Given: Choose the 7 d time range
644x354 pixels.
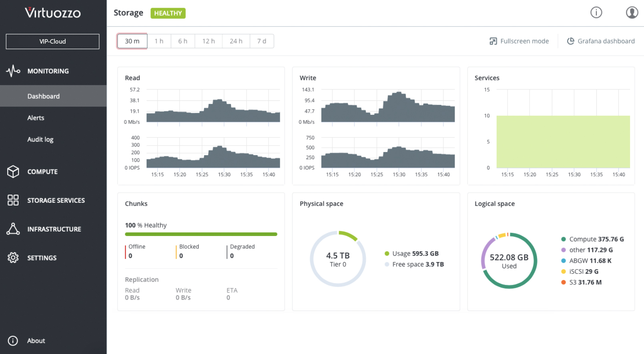Looking at the screenshot, I should pyautogui.click(x=261, y=41).
